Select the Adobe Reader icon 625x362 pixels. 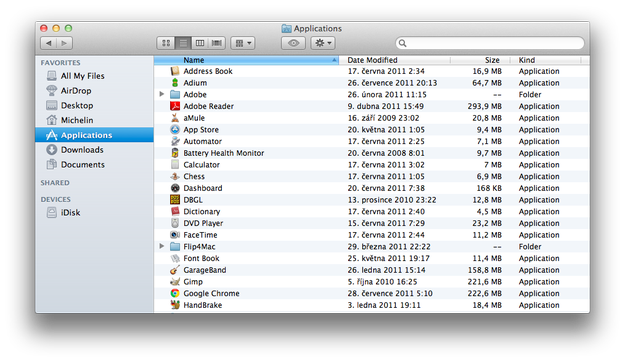[x=175, y=106]
